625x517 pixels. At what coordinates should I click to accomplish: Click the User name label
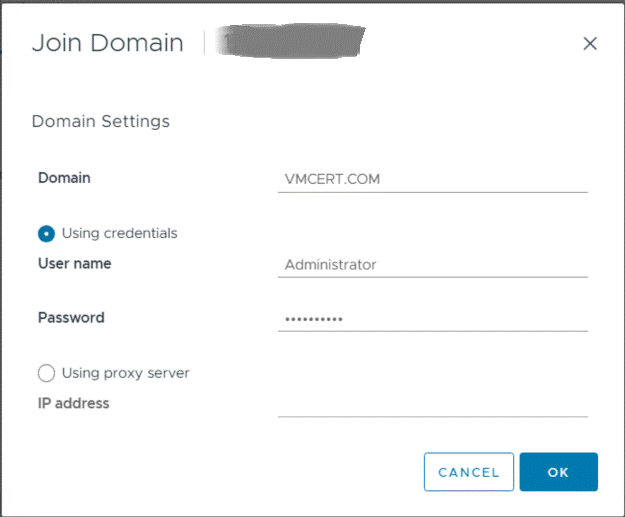pos(75,264)
